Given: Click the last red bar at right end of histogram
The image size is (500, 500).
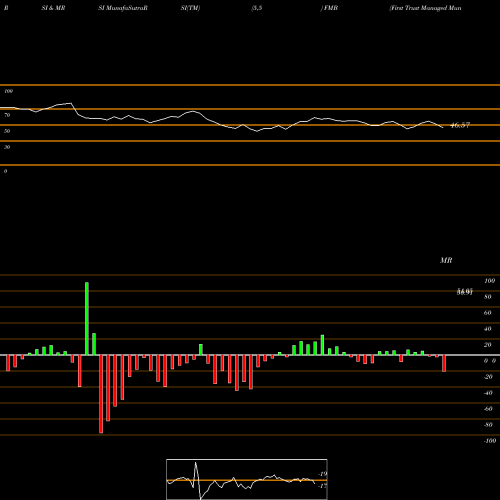Looking at the screenshot, I should point(444,363).
